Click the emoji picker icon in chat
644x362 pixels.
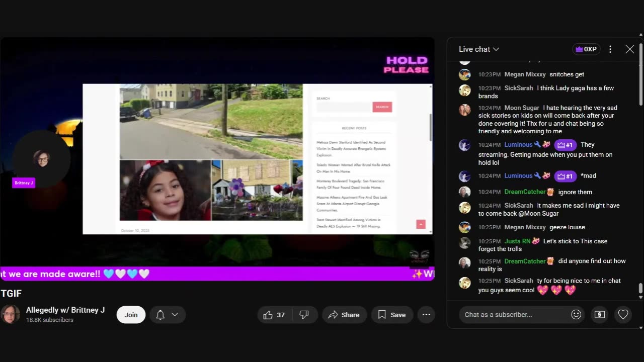click(x=576, y=314)
